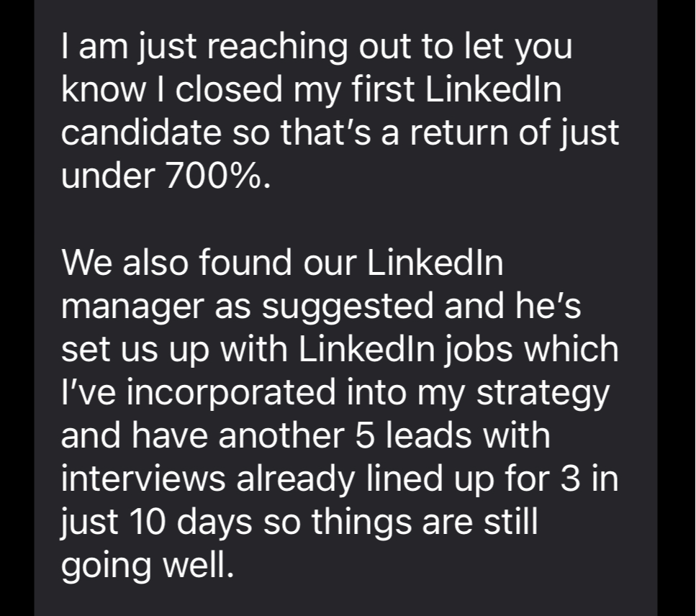This screenshot has width=696, height=616.
Task: Click the word "closed" in the message
Action: 229,89
